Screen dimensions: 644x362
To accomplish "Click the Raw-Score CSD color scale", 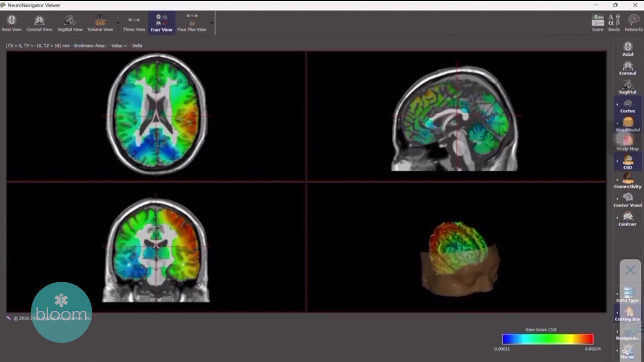I will (x=547, y=339).
